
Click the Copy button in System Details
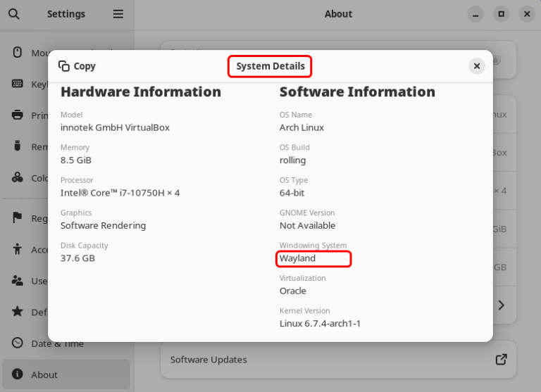pos(77,66)
